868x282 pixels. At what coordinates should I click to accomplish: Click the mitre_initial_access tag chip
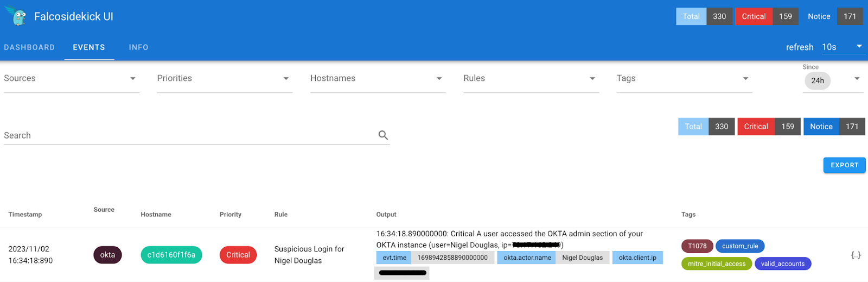pyautogui.click(x=716, y=264)
